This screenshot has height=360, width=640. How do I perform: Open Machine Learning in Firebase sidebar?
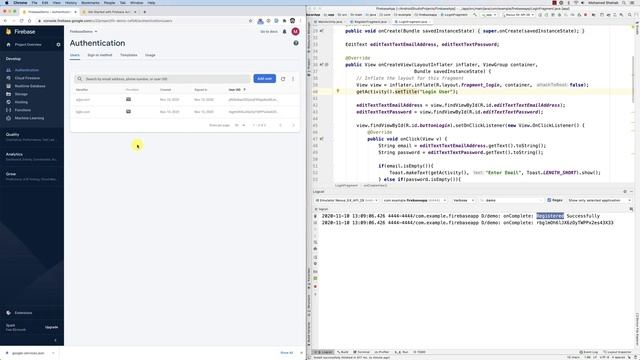[x=29, y=118]
